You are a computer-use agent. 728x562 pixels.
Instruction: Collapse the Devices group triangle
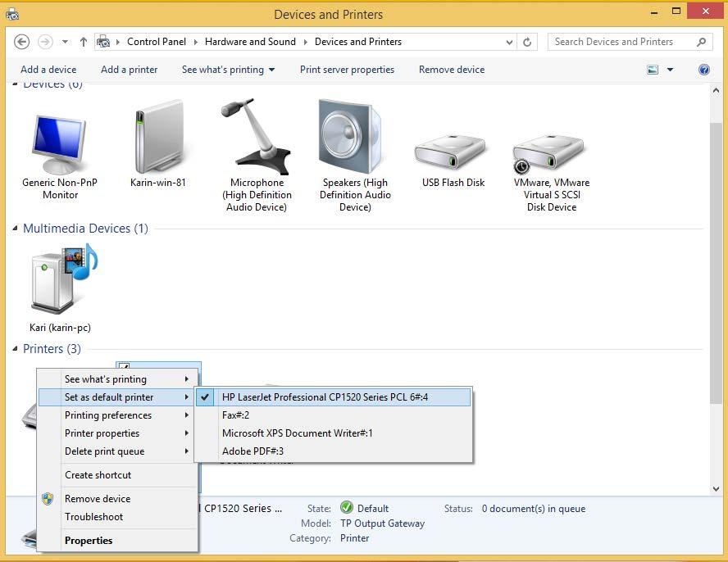tap(16, 84)
